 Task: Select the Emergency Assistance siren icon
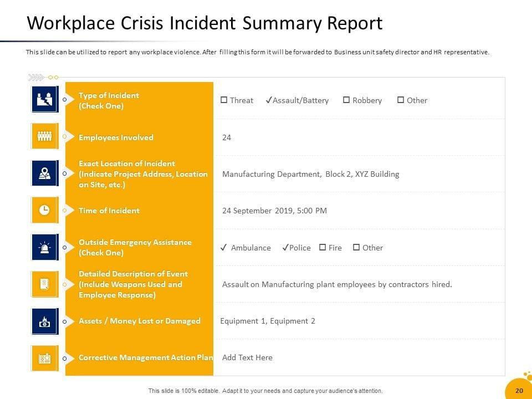[x=44, y=247]
